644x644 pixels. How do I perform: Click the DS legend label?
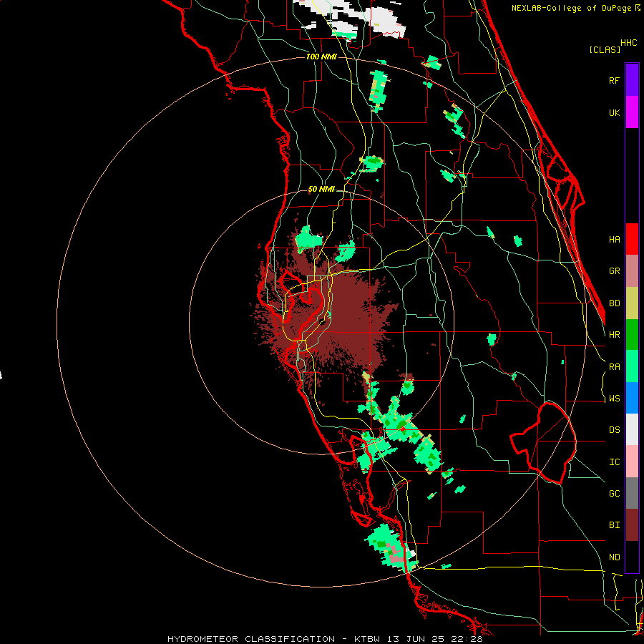(x=614, y=430)
